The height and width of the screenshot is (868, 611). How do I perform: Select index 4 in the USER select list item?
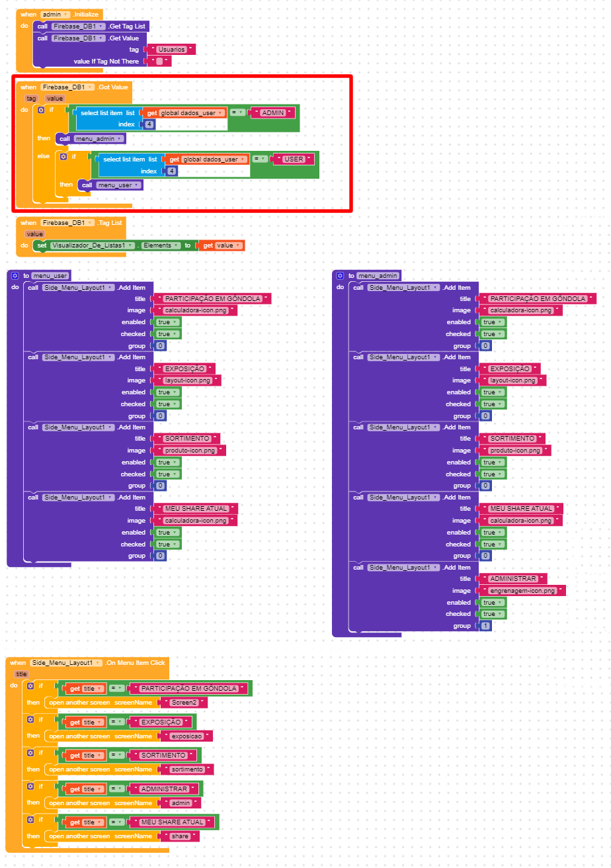click(173, 171)
